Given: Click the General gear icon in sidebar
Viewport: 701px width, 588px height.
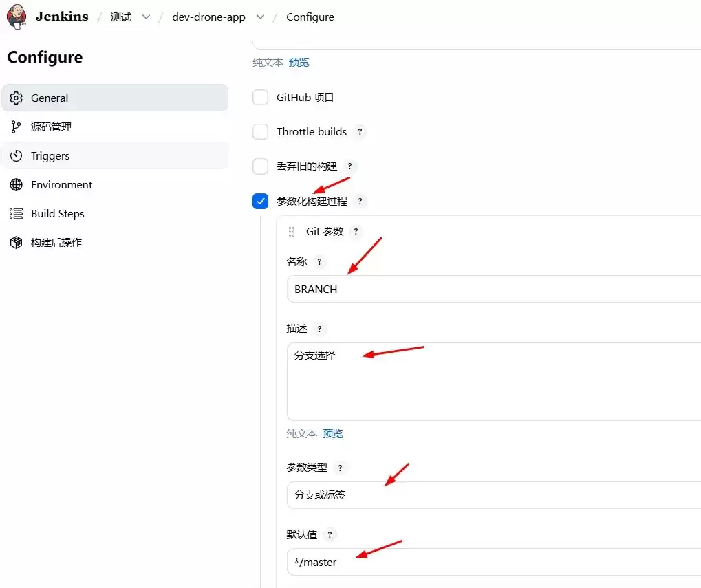Looking at the screenshot, I should click(16, 98).
